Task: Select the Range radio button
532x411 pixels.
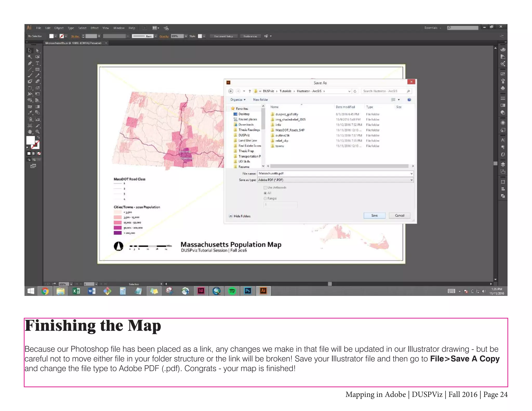Action: click(x=265, y=198)
